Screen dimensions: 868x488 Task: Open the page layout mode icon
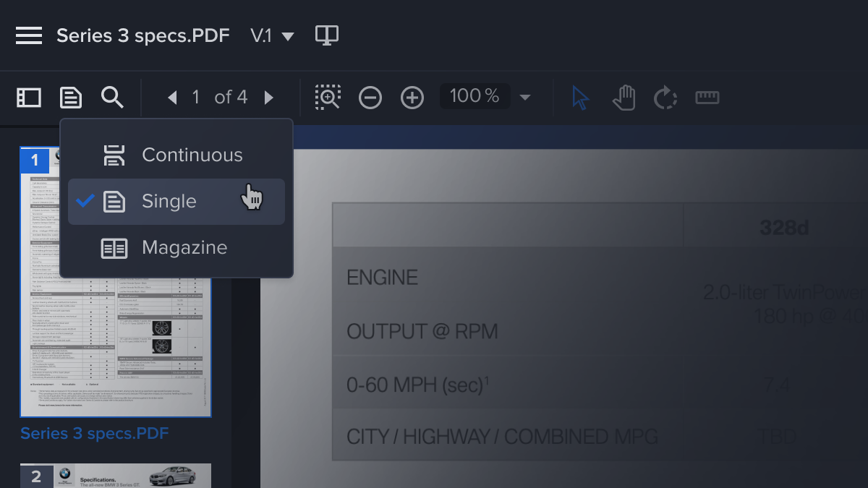tap(71, 98)
